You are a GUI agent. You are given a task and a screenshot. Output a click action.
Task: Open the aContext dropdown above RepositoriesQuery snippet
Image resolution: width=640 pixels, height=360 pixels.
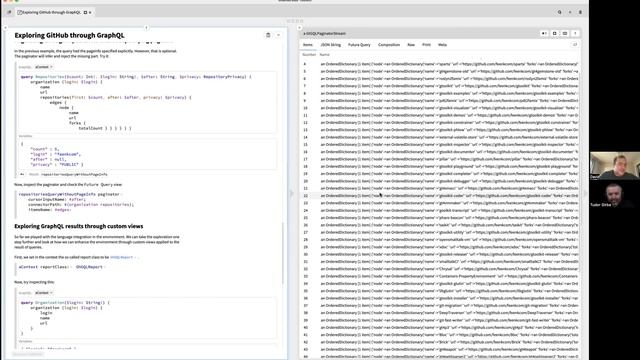pos(44,67)
